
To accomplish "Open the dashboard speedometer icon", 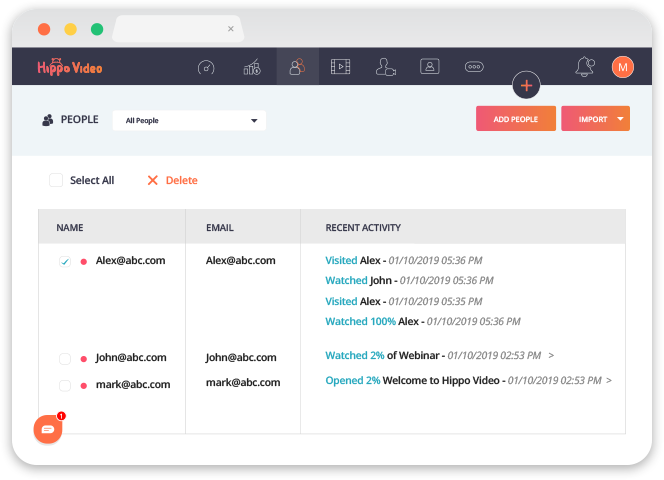I will [206, 67].
